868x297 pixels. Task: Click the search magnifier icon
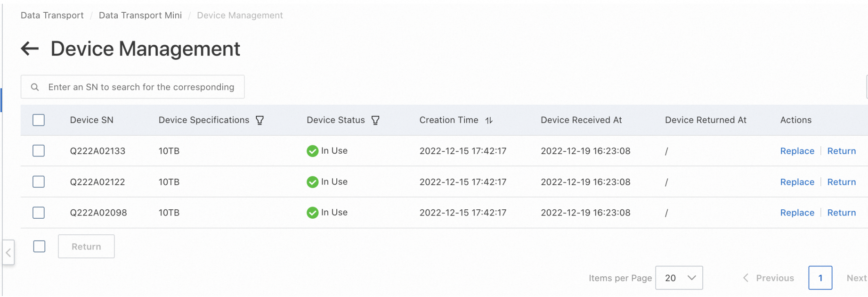tap(35, 87)
